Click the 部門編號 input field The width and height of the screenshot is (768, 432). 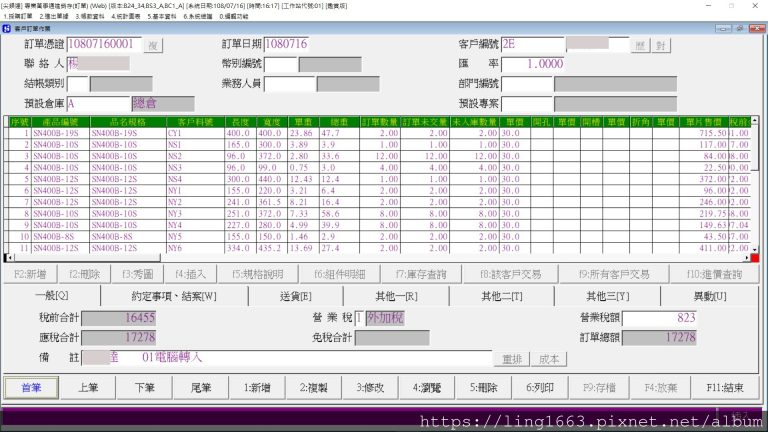527,84
